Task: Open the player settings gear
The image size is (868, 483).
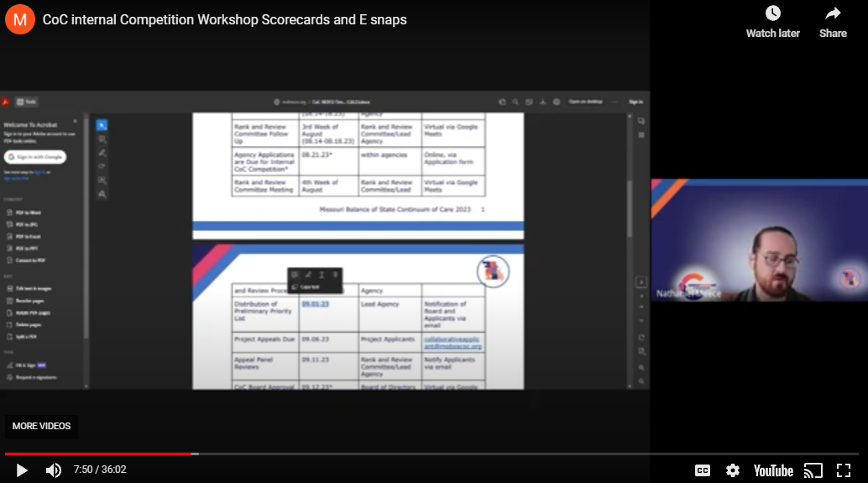Action: [x=732, y=470]
